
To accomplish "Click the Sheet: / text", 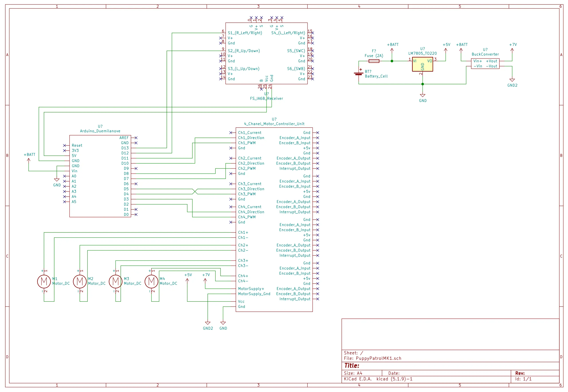I will 353,353.
